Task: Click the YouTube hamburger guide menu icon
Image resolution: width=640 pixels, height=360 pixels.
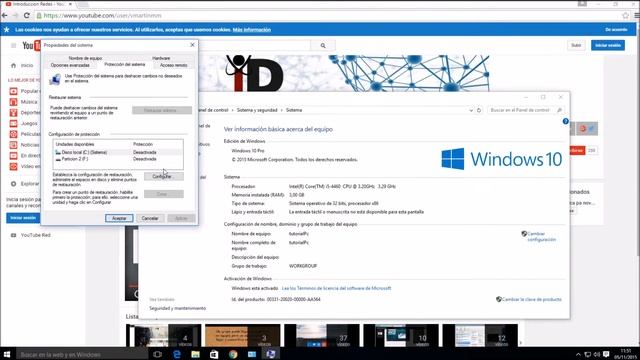Action: [x=13, y=45]
